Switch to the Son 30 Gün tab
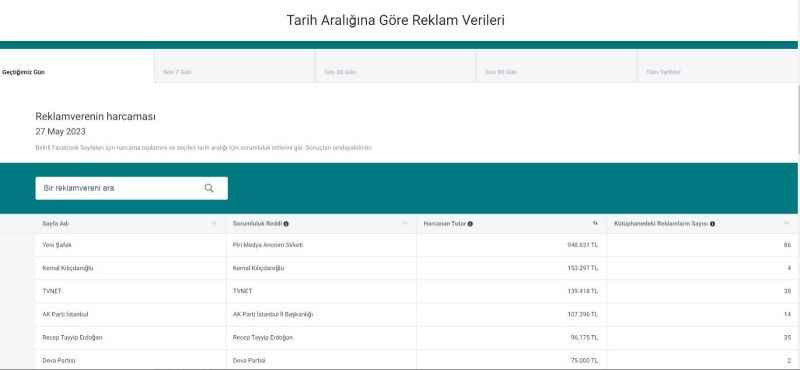800x370 pixels. tap(395, 66)
